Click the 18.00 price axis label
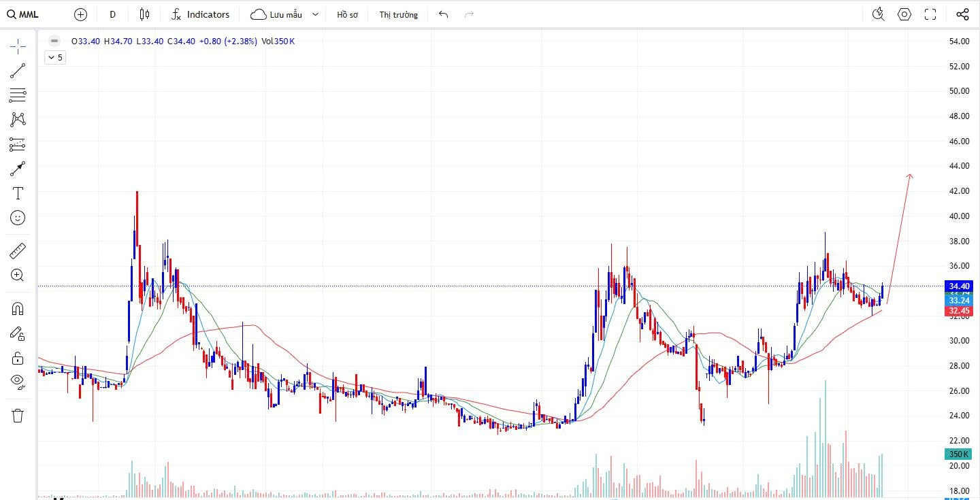Screen dimensions: 980x500 click(960, 491)
